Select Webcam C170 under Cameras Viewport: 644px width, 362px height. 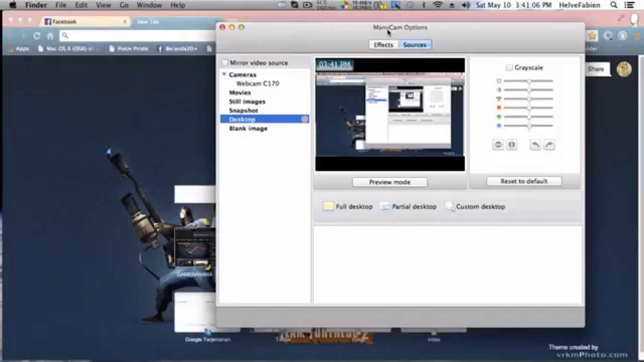coord(258,83)
